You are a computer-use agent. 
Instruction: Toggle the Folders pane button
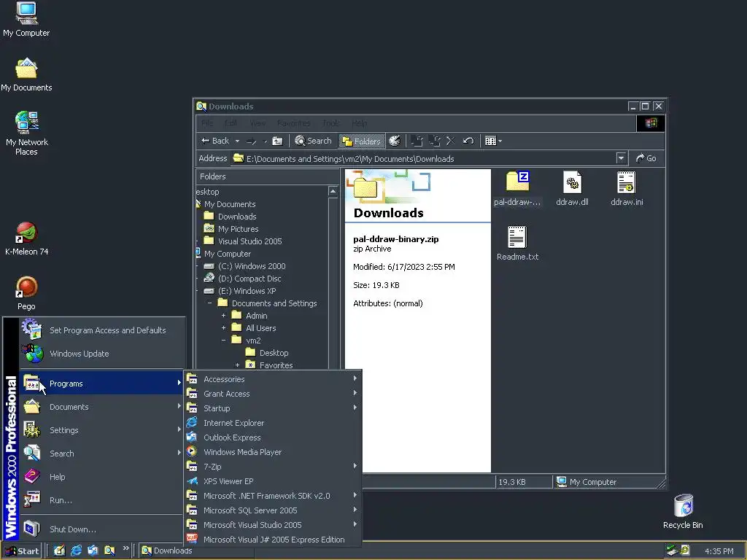point(362,141)
